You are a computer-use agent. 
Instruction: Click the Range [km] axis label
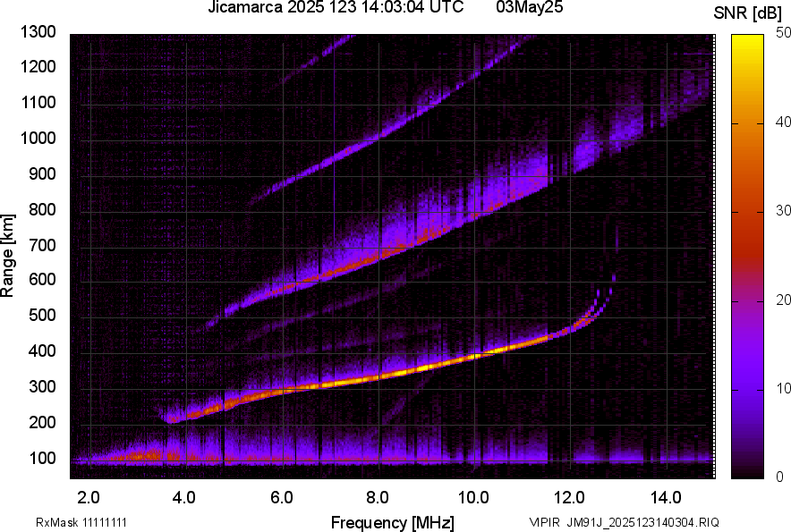pyautogui.click(x=7, y=256)
